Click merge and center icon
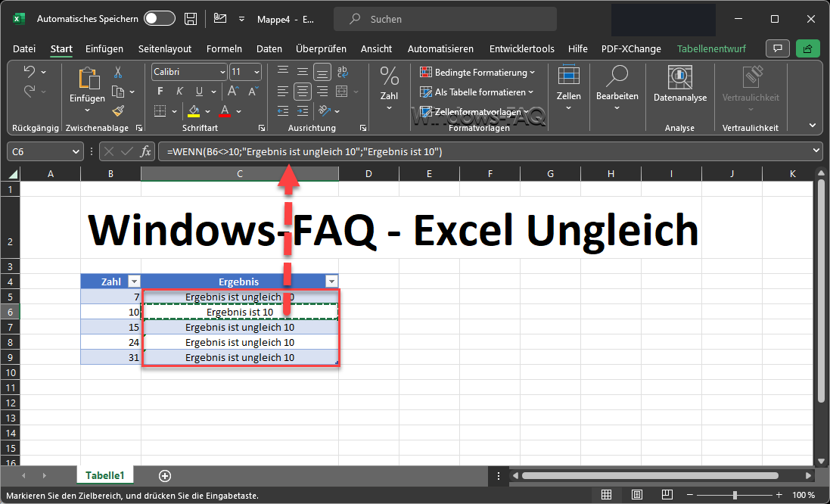The width and height of the screenshot is (830, 504). [x=342, y=92]
